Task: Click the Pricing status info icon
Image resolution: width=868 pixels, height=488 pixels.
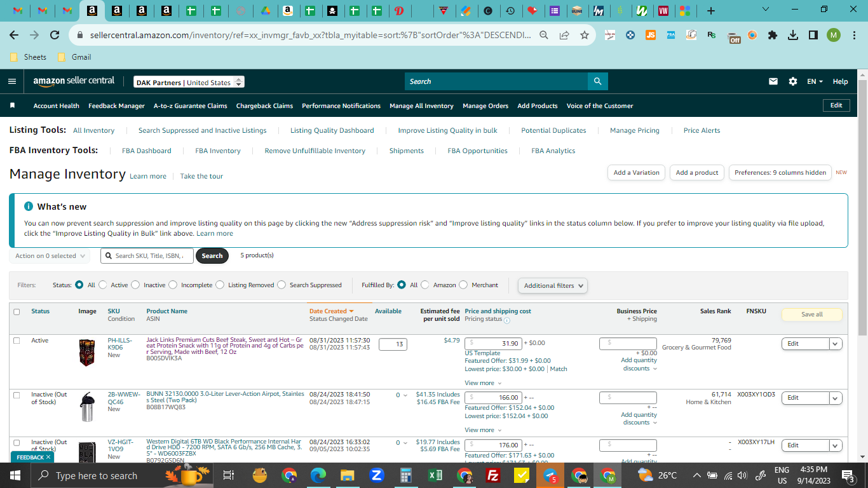Action: [x=506, y=320]
